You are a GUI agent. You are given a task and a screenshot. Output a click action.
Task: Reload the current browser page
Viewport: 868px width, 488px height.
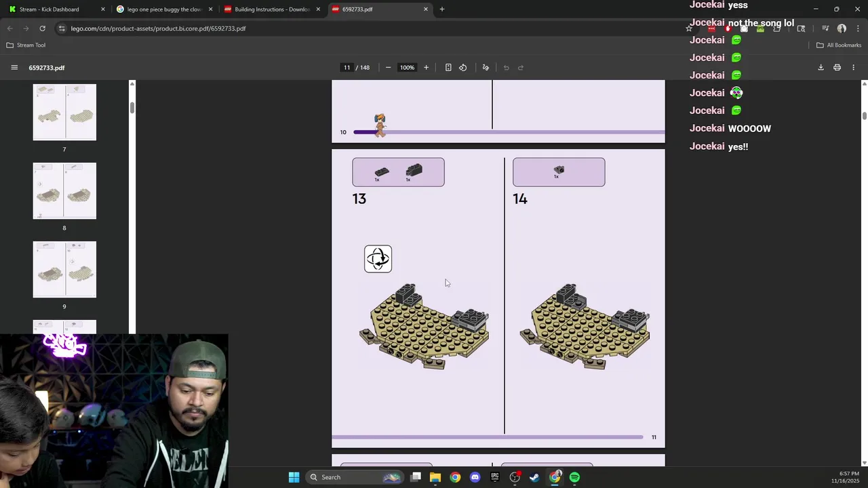click(42, 28)
